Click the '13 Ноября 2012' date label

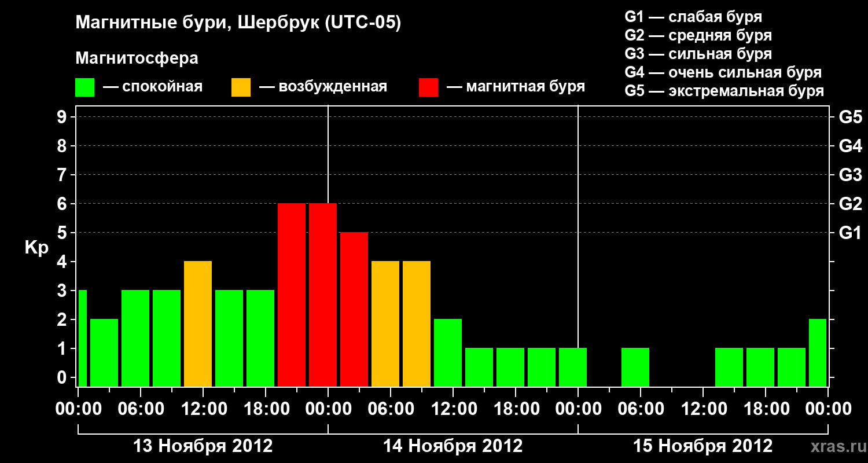coord(203,446)
